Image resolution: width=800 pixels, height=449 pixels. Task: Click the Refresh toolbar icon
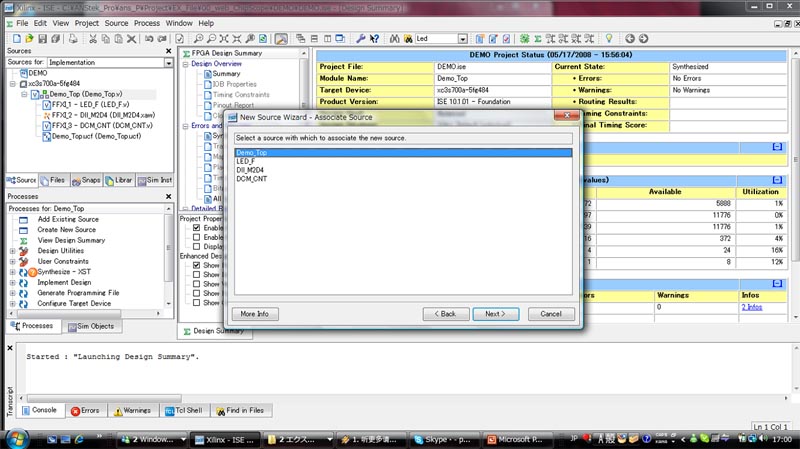[x=263, y=39]
